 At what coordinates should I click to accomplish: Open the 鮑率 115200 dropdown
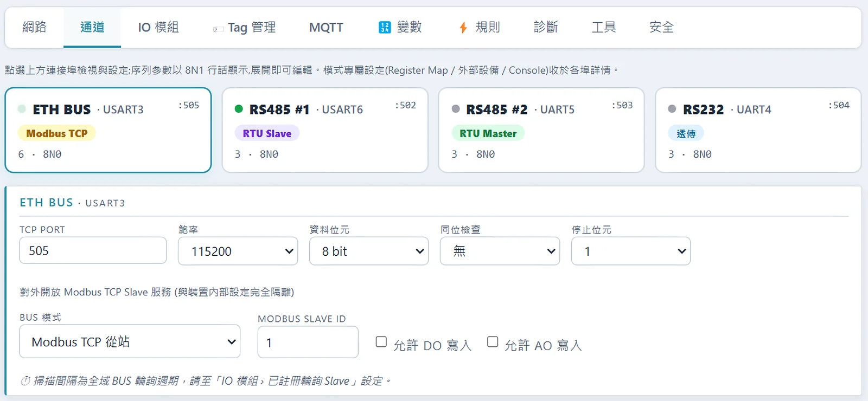[x=238, y=251]
